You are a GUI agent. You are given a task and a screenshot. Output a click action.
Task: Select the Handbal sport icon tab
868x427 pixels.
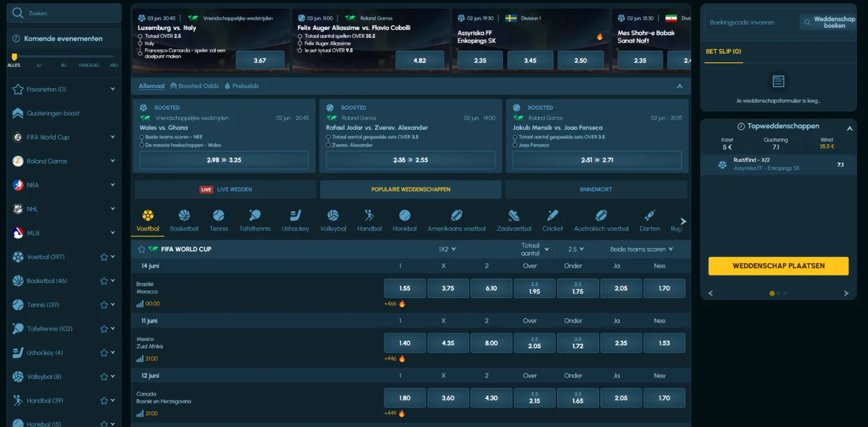(370, 221)
